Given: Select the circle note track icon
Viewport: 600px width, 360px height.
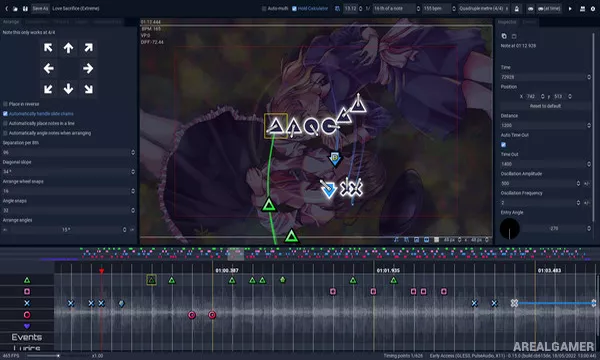Looking at the screenshot, I should [x=27, y=315].
